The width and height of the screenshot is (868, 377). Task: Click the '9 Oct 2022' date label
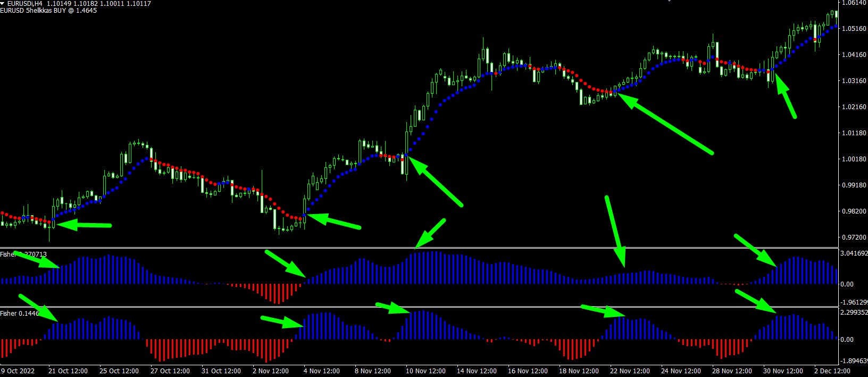pos(18,371)
